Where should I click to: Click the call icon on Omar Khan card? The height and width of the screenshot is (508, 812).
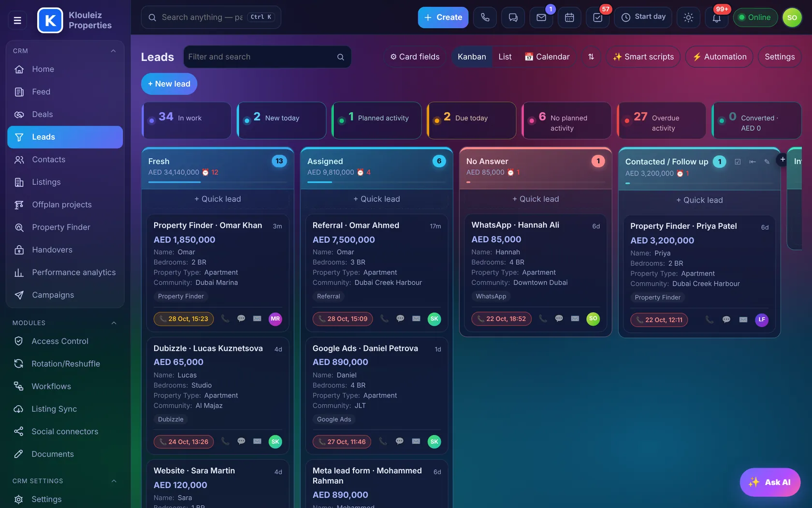(x=225, y=318)
